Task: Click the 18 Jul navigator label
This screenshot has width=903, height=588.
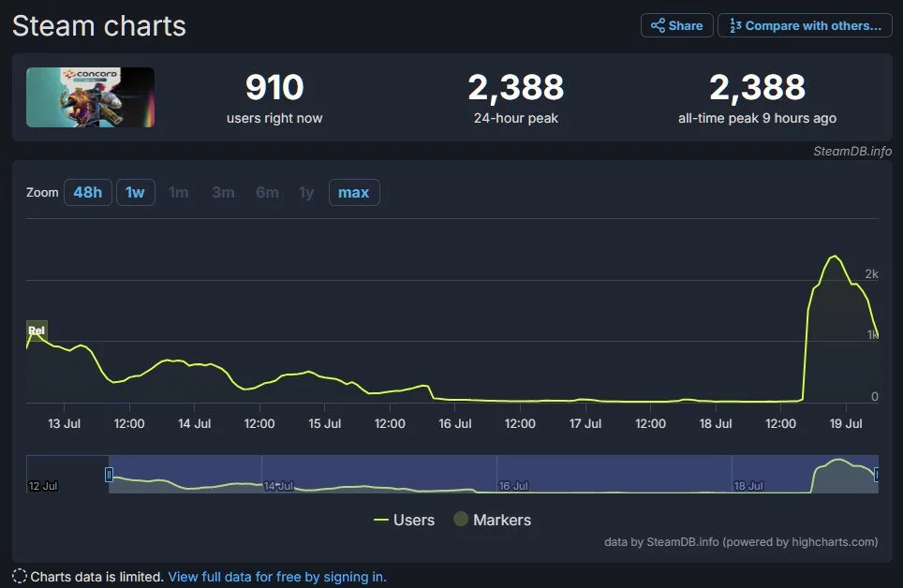Action: tap(748, 486)
